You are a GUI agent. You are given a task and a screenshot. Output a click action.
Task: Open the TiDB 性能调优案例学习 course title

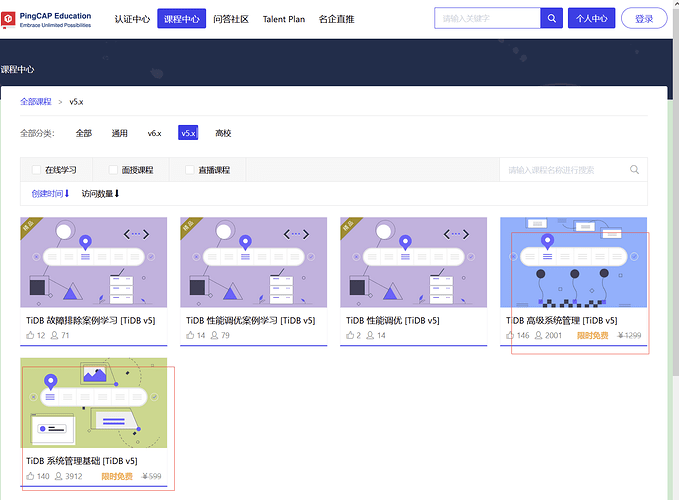(x=251, y=320)
